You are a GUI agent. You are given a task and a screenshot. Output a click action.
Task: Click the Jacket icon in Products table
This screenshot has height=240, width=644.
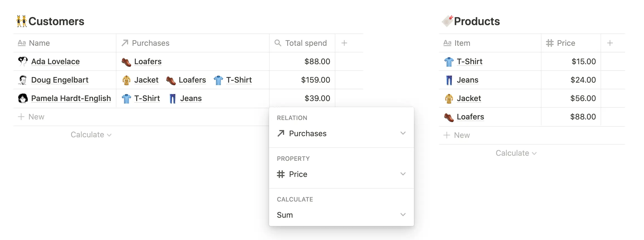coord(449,99)
